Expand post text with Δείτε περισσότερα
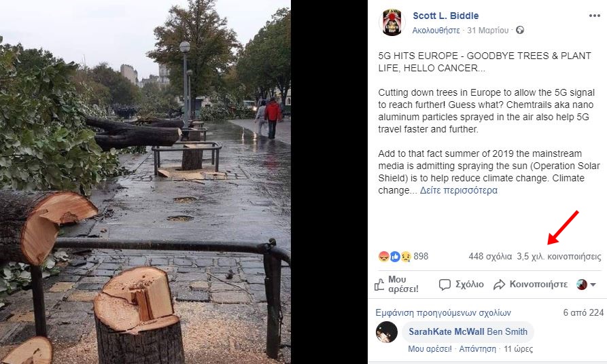607x364 pixels. pyautogui.click(x=458, y=190)
